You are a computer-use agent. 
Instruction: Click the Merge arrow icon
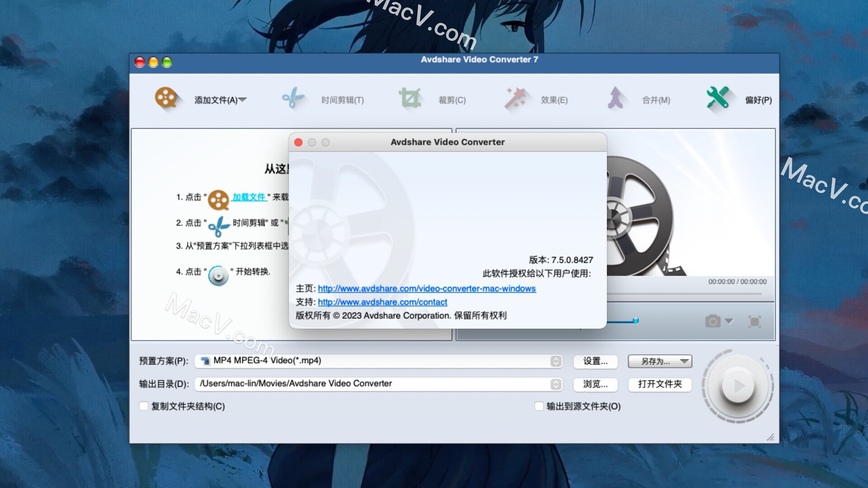pyautogui.click(x=615, y=98)
